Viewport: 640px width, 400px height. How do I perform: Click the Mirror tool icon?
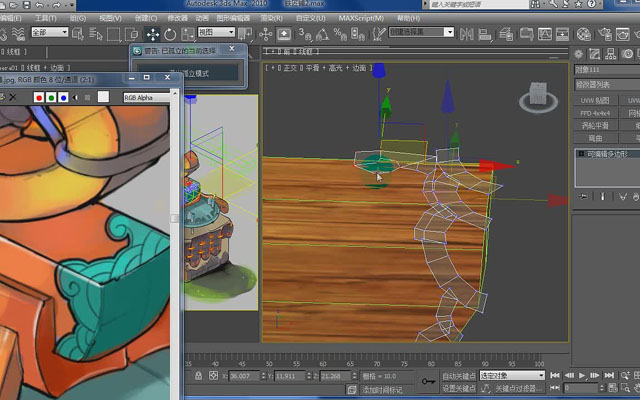point(467,34)
